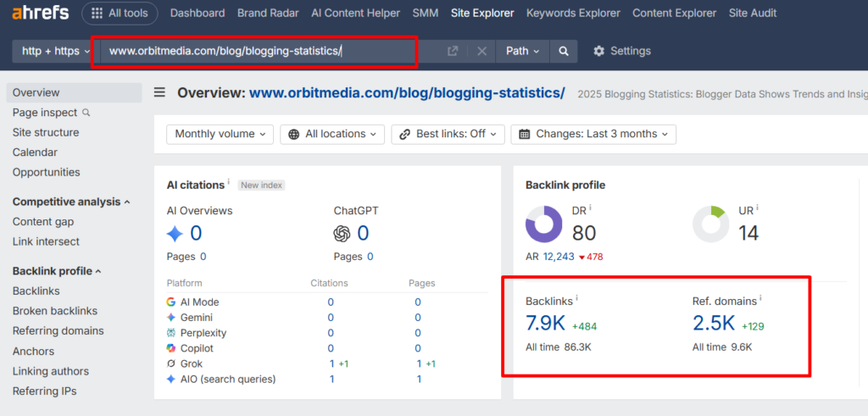Image resolution: width=868 pixels, height=416 pixels.
Task: Collapse Backlink profile sidebar section
Action: click(57, 271)
